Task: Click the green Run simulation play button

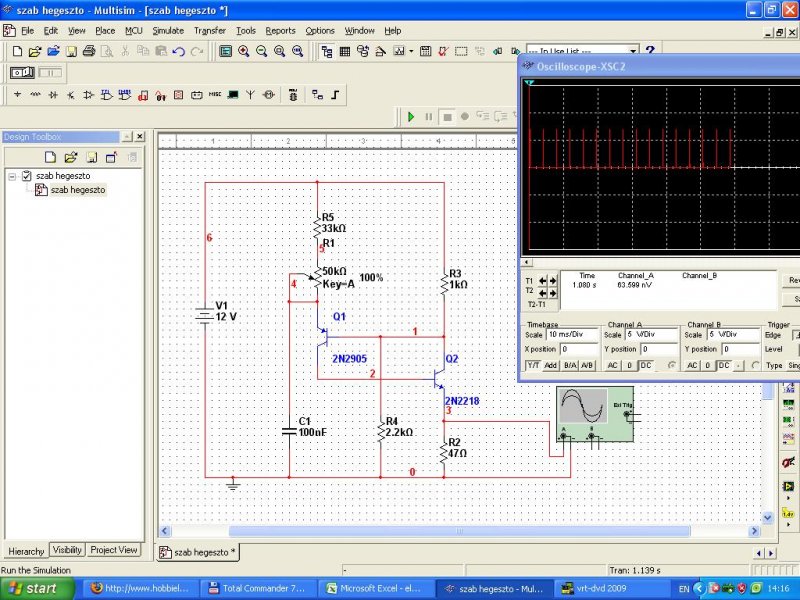Action: (410, 117)
